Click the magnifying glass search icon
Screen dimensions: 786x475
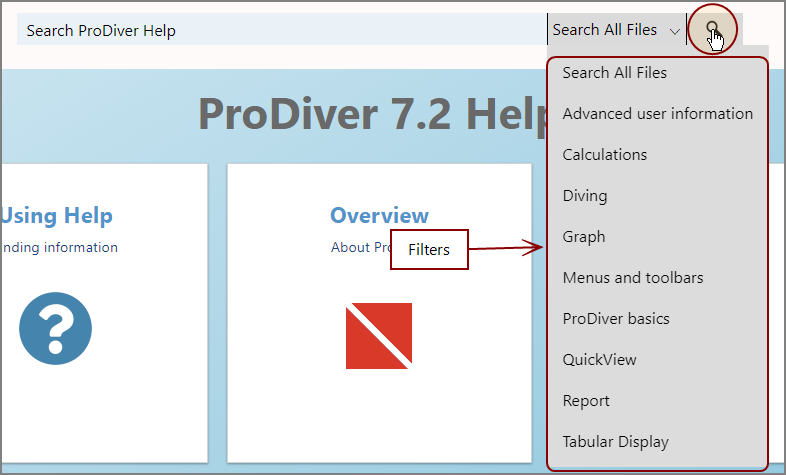tap(712, 29)
